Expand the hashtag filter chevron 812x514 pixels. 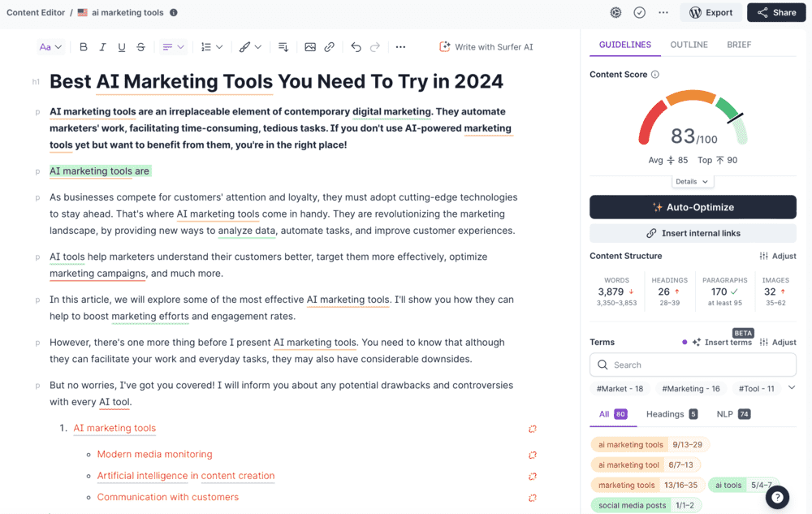pos(792,387)
